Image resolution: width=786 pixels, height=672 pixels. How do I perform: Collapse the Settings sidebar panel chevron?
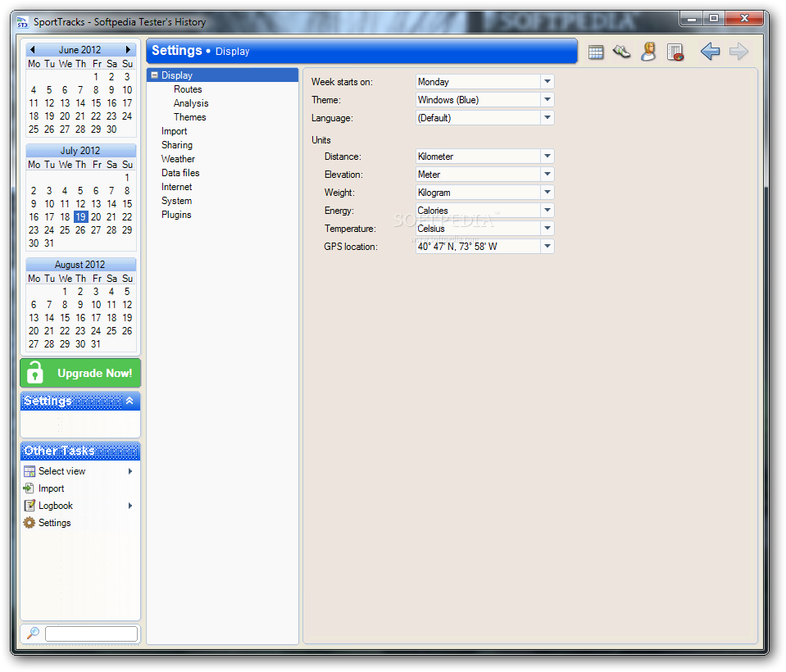pyautogui.click(x=129, y=401)
